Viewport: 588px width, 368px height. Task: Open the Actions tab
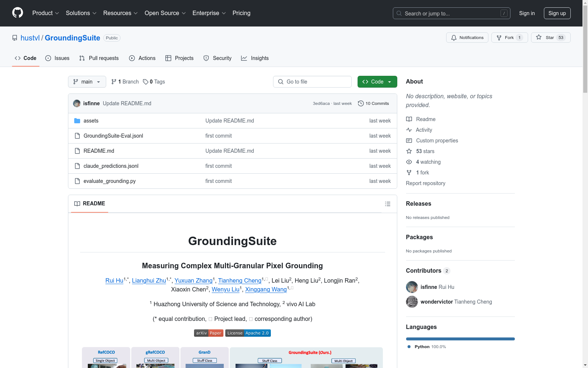click(142, 58)
